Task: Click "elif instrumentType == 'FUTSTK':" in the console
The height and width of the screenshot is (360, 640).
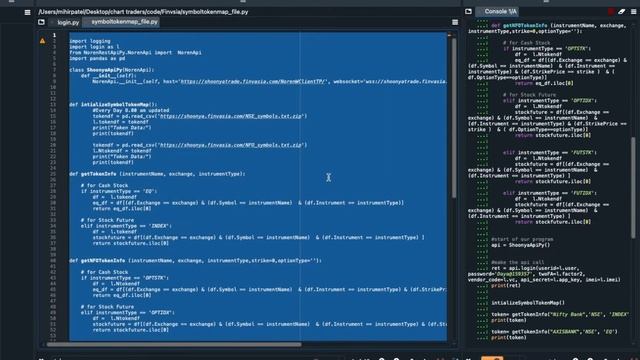Action: point(550,153)
